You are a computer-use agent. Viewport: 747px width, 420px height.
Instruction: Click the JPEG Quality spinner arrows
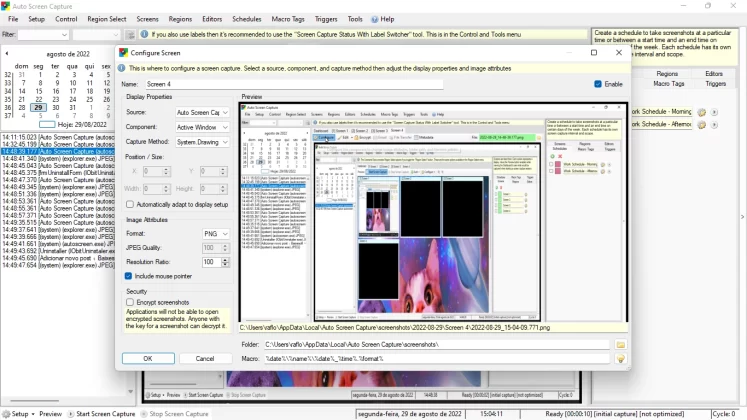pyautogui.click(x=225, y=248)
